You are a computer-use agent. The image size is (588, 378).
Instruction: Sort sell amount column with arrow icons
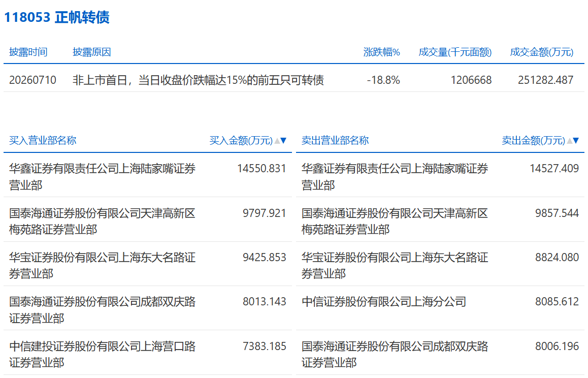(573, 141)
